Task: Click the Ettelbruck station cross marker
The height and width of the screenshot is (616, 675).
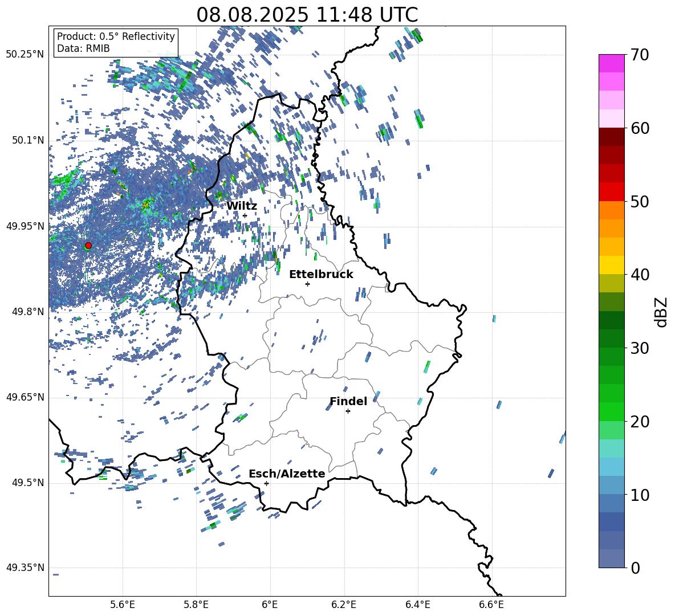Action: pyautogui.click(x=307, y=284)
